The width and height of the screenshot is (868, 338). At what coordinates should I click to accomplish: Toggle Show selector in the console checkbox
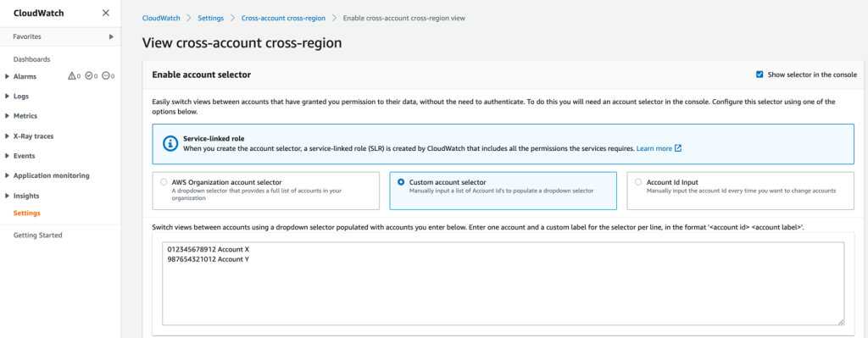759,75
